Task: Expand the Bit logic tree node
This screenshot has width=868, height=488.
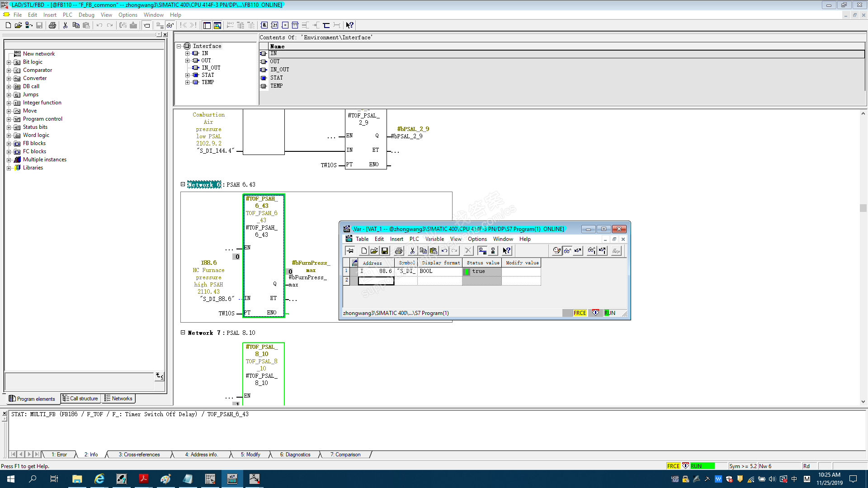Action: (x=9, y=62)
